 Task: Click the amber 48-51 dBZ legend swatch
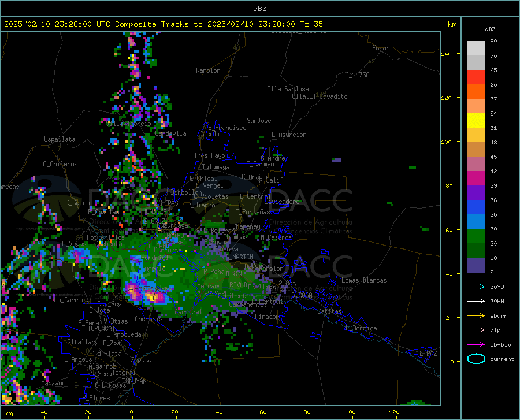476,135
